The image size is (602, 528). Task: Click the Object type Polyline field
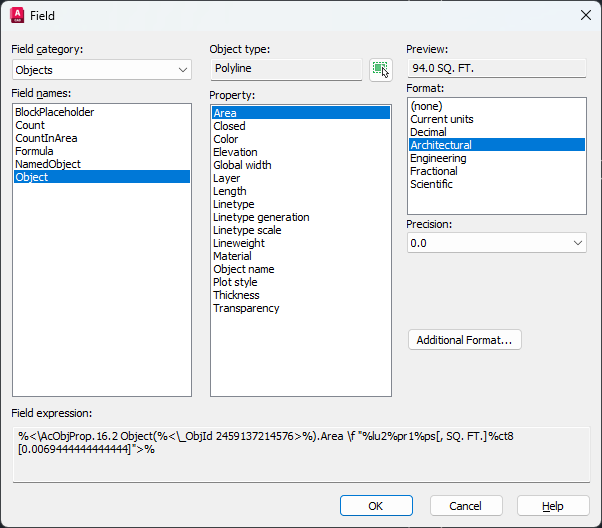click(286, 69)
